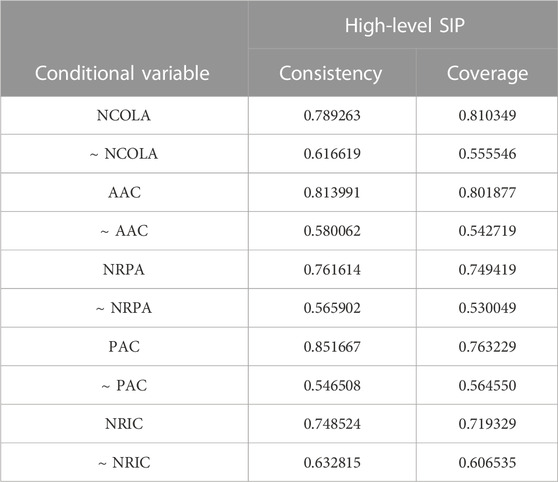Select the NRIC row label
The image size is (558, 482).
click(x=124, y=424)
